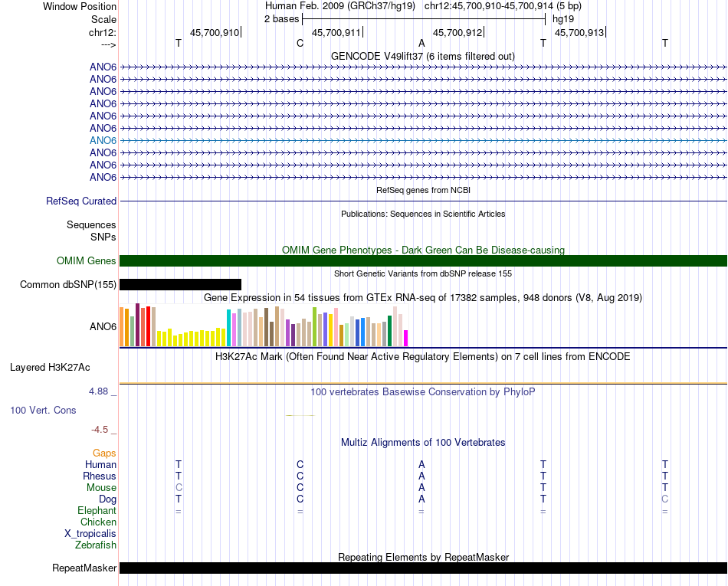Click the faded C base in Dog row
Screen dimensions: 728x586
pyautogui.click(x=665, y=499)
